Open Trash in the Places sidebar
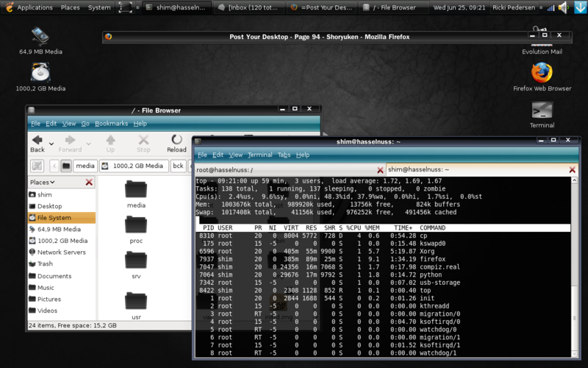Viewport: 588px width, 368px height. pyautogui.click(x=62, y=263)
